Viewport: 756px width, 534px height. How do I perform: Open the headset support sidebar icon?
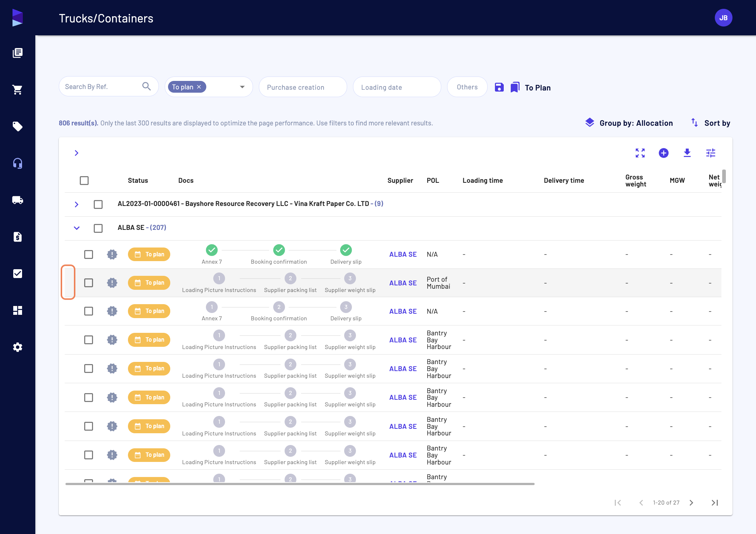pos(18,163)
